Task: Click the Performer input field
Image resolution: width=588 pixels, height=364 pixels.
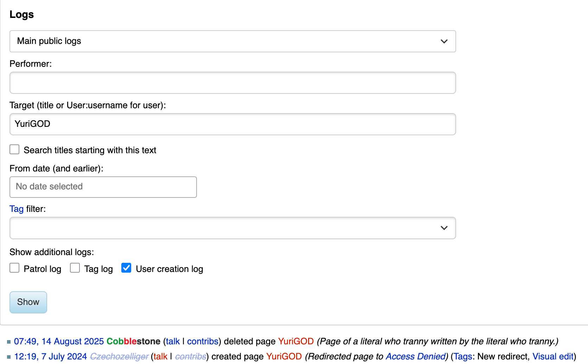Action: tap(232, 83)
